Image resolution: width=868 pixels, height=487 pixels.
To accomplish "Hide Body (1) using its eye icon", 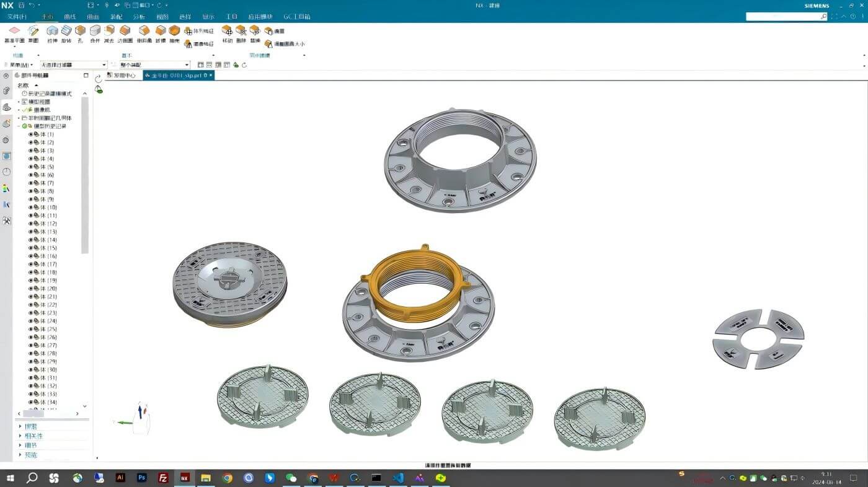I will click(x=30, y=134).
